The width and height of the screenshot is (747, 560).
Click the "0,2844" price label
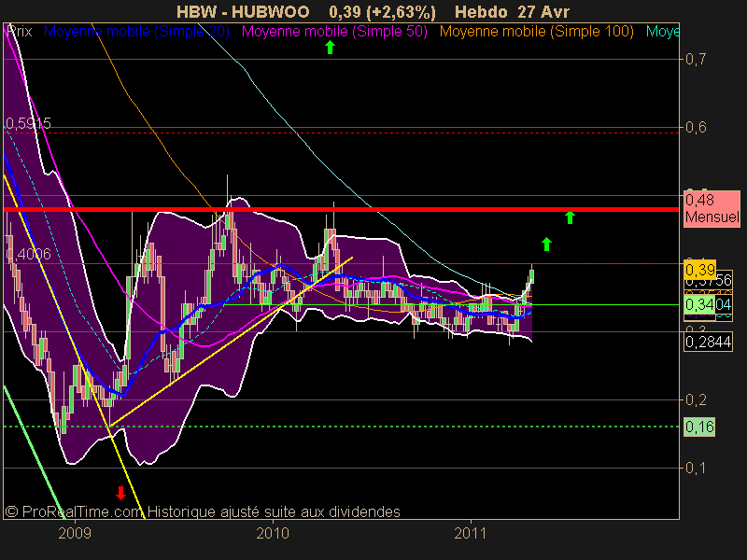tap(708, 342)
